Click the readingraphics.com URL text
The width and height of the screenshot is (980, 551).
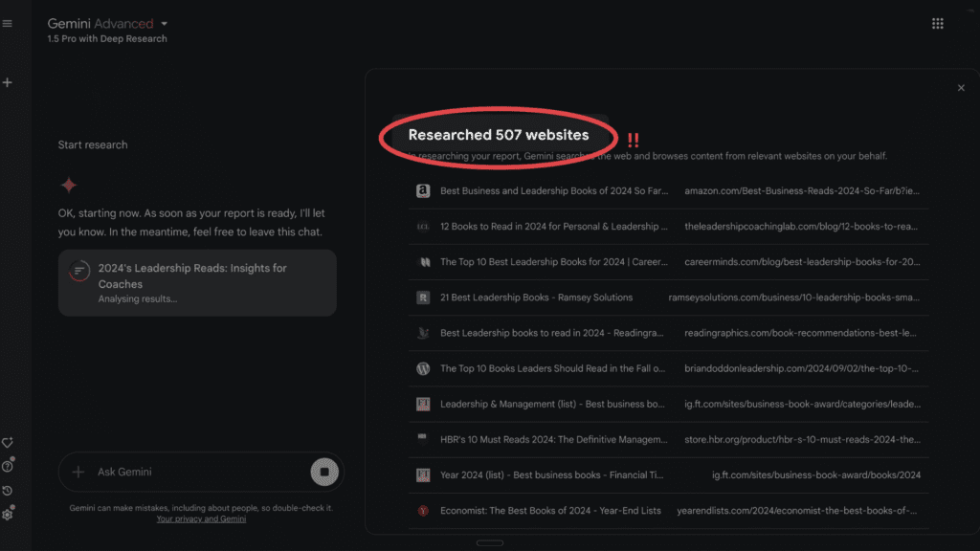point(801,333)
